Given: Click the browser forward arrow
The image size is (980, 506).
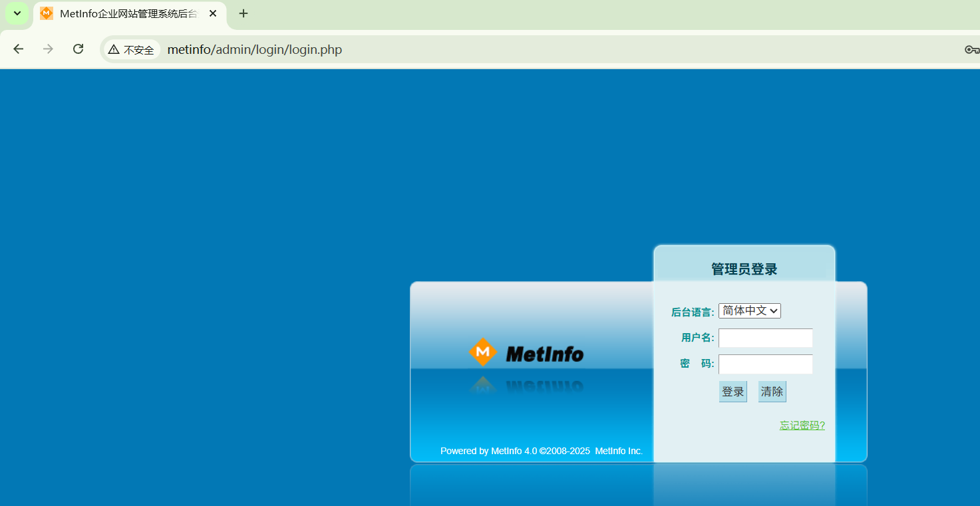Looking at the screenshot, I should 48,49.
